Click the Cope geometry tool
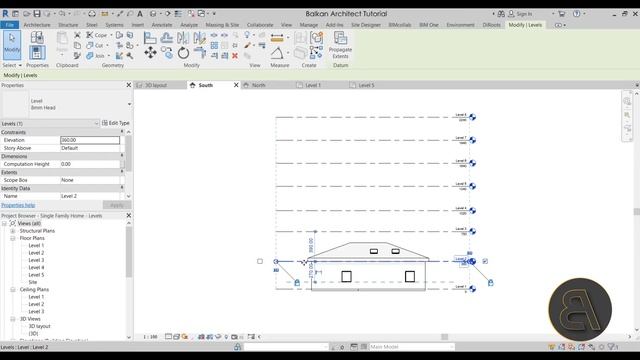 (97, 35)
